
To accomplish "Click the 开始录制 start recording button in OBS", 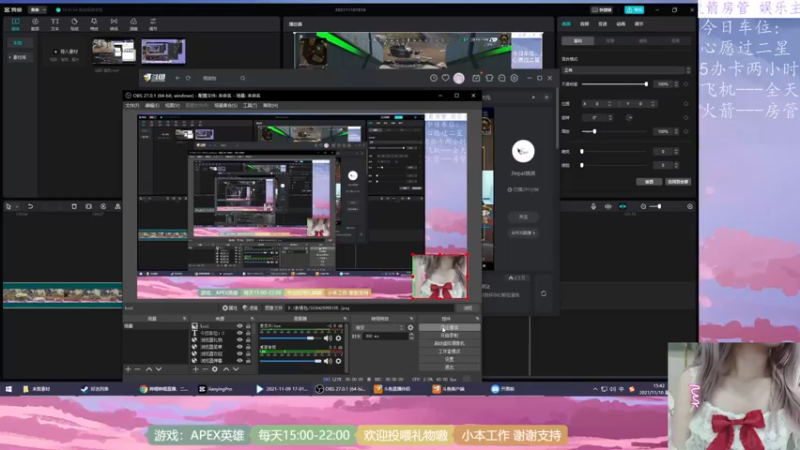I will (449, 335).
